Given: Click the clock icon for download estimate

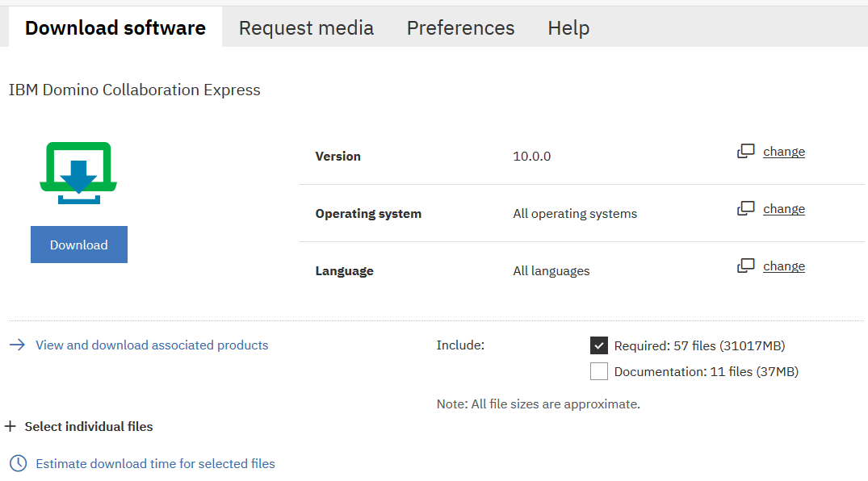Looking at the screenshot, I should [x=19, y=463].
